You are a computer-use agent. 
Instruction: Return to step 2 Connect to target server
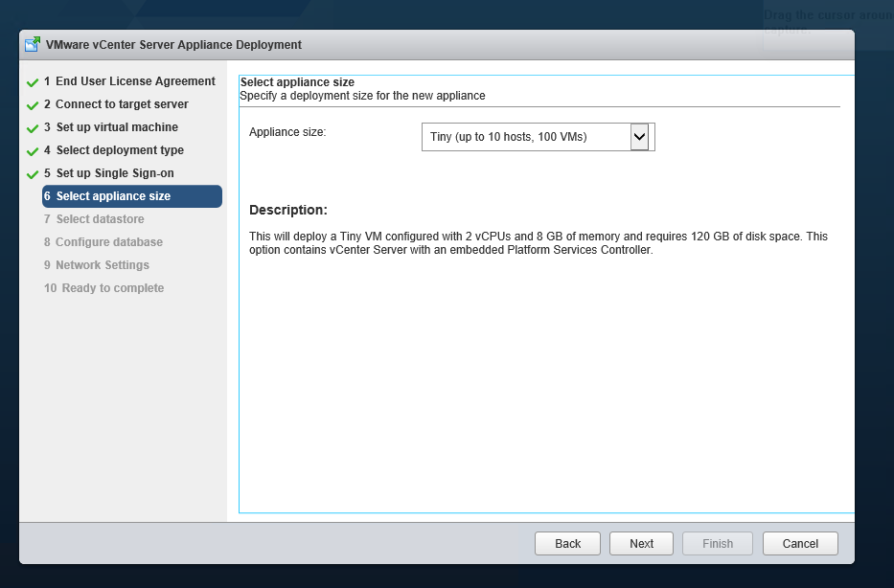click(x=116, y=104)
